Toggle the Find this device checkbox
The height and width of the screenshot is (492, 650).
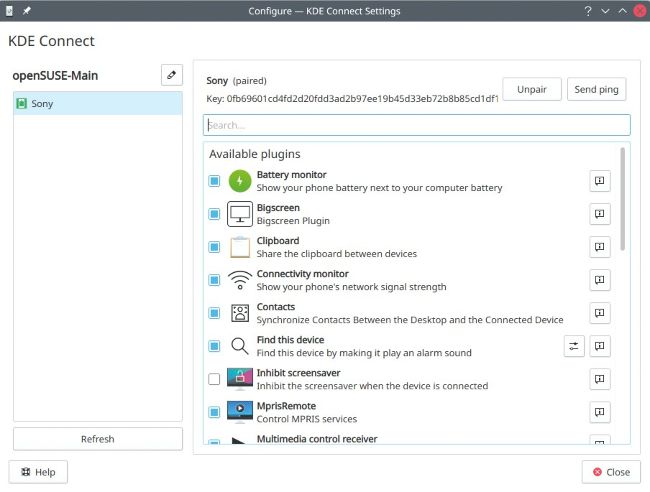click(x=214, y=346)
